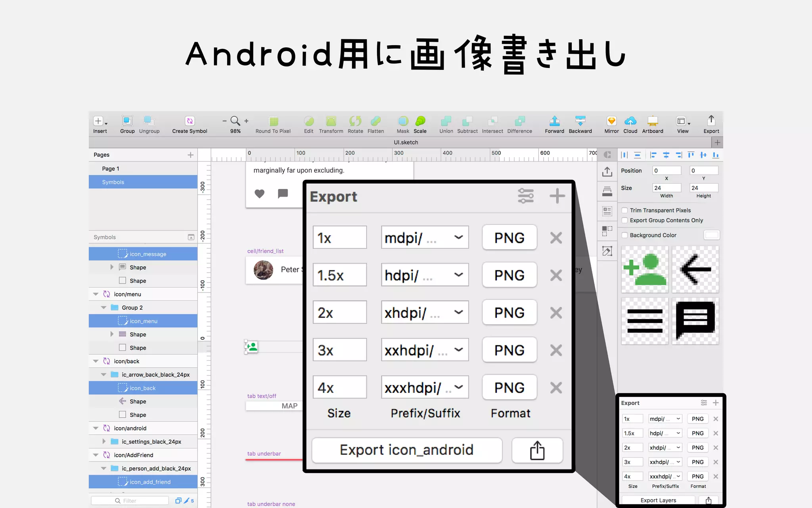Click the Add Page plus icon
Viewport: 812px width, 508px height.
click(190, 155)
